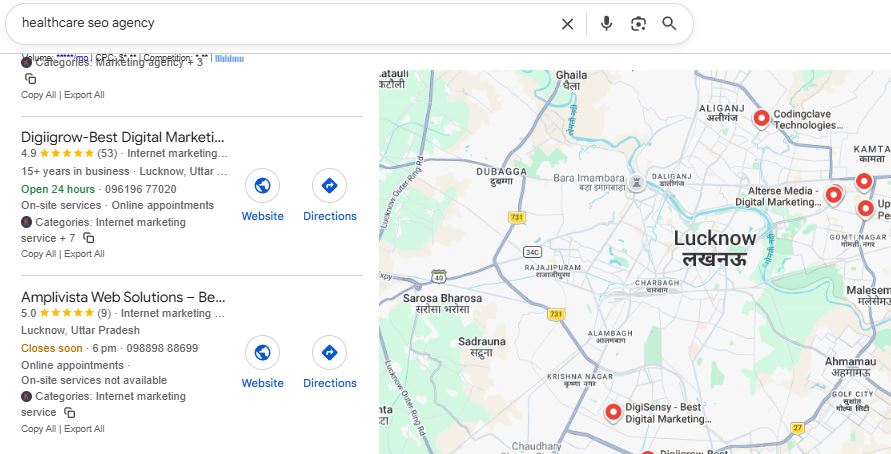The width and height of the screenshot is (891, 454).
Task: Select the map pin below KAMTA label
Action: (x=864, y=181)
